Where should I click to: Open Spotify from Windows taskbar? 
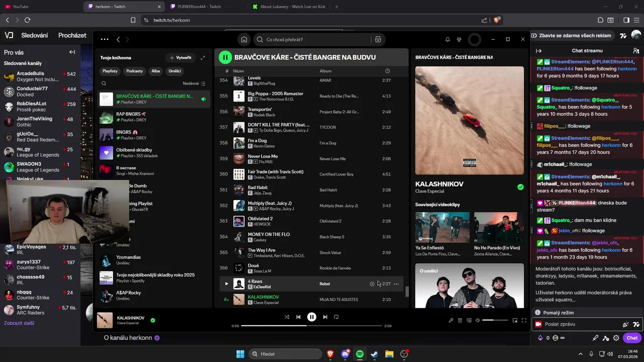coord(360,354)
